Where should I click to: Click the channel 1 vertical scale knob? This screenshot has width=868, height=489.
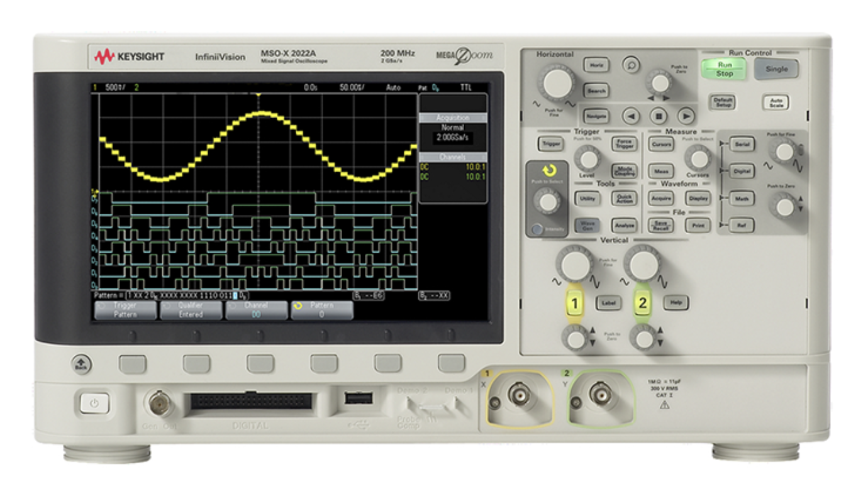tap(576, 265)
